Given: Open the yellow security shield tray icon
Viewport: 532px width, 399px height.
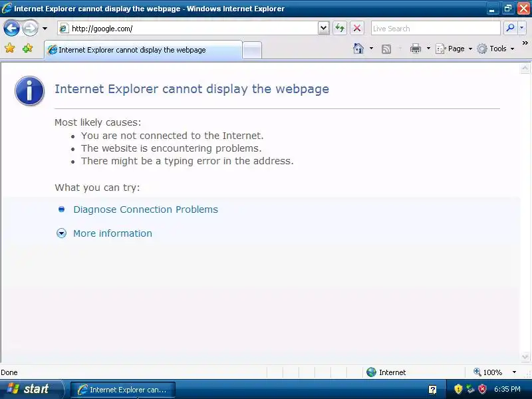Looking at the screenshot, I should (x=458, y=389).
